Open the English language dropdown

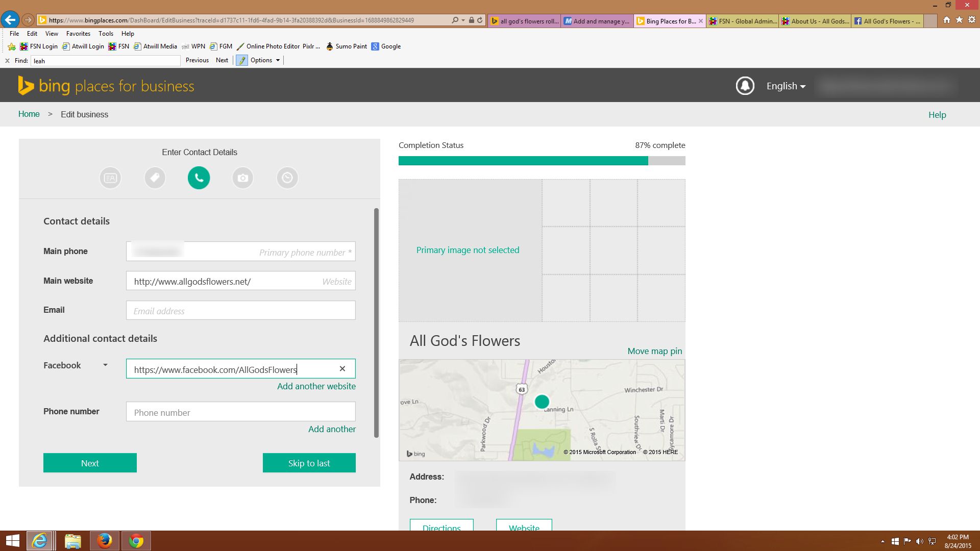(786, 86)
